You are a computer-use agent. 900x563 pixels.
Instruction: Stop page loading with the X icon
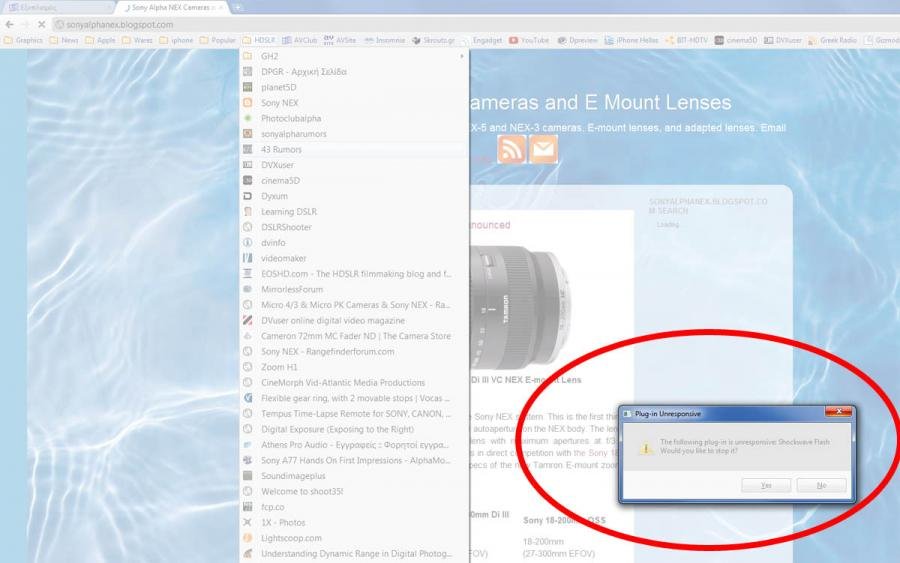pyautogui.click(x=40, y=24)
